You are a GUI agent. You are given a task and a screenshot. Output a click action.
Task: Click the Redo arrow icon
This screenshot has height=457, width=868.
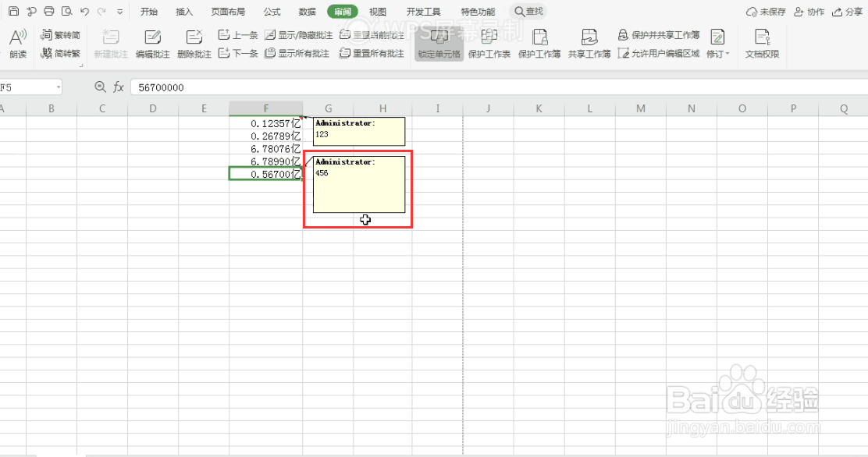tap(101, 11)
